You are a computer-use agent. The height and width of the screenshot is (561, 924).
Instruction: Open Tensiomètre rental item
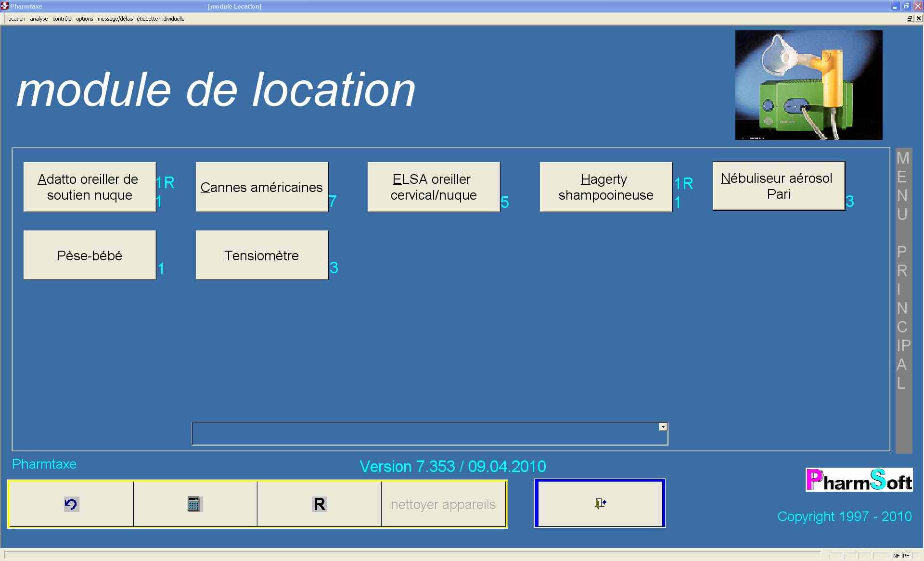click(261, 255)
